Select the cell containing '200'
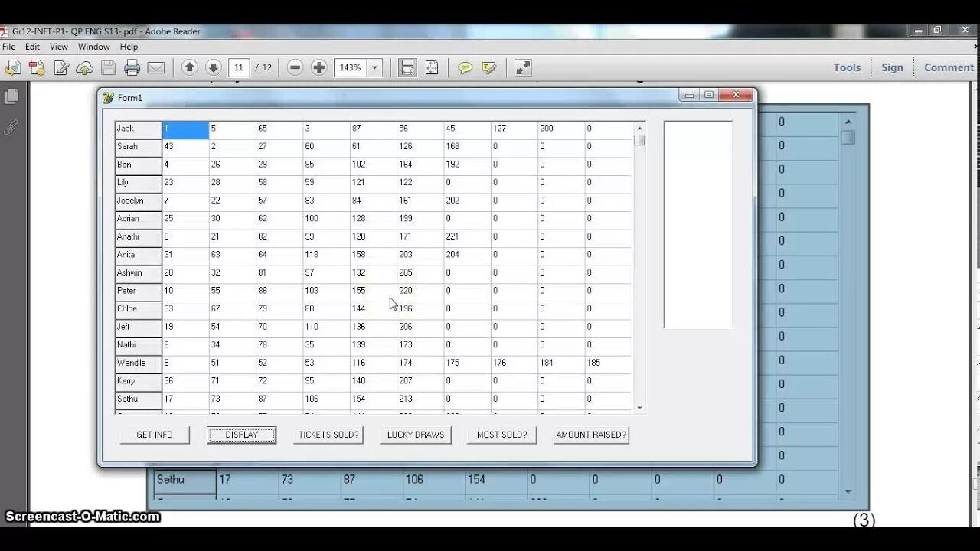 tap(561, 129)
